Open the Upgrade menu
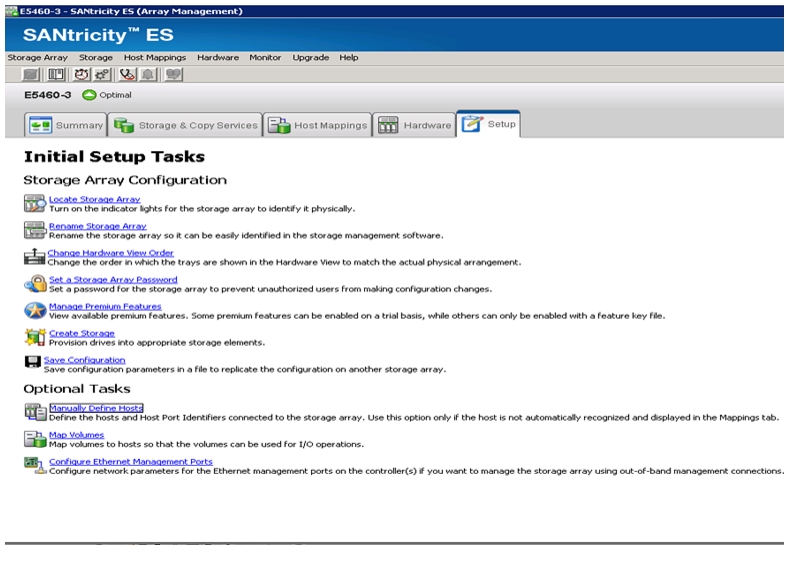 311,58
